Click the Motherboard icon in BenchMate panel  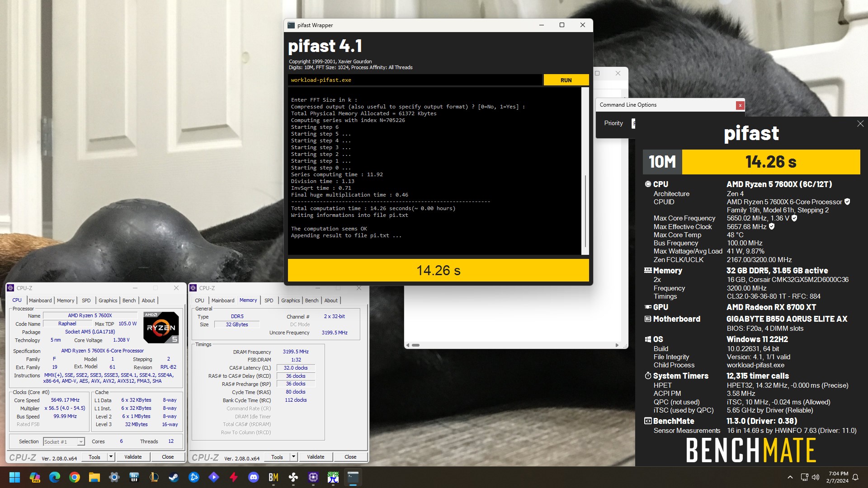[x=648, y=319]
